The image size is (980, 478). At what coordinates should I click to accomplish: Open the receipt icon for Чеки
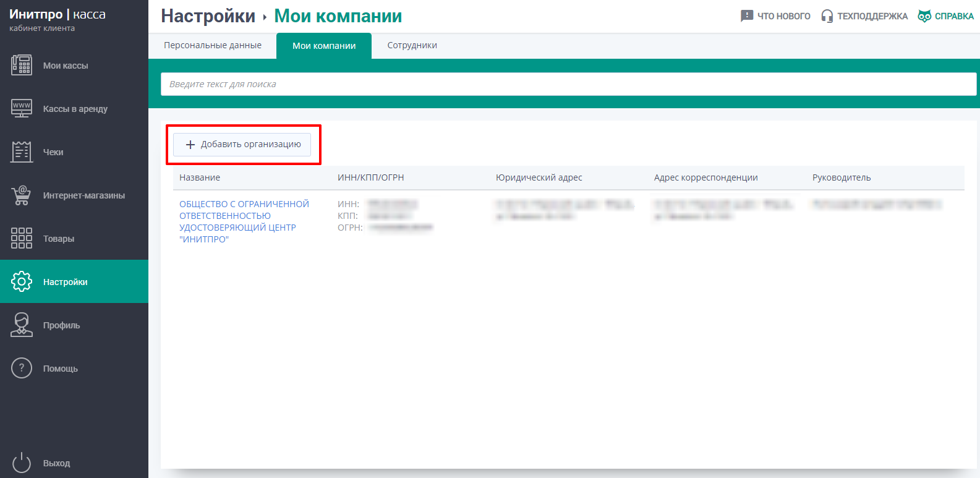(x=22, y=152)
